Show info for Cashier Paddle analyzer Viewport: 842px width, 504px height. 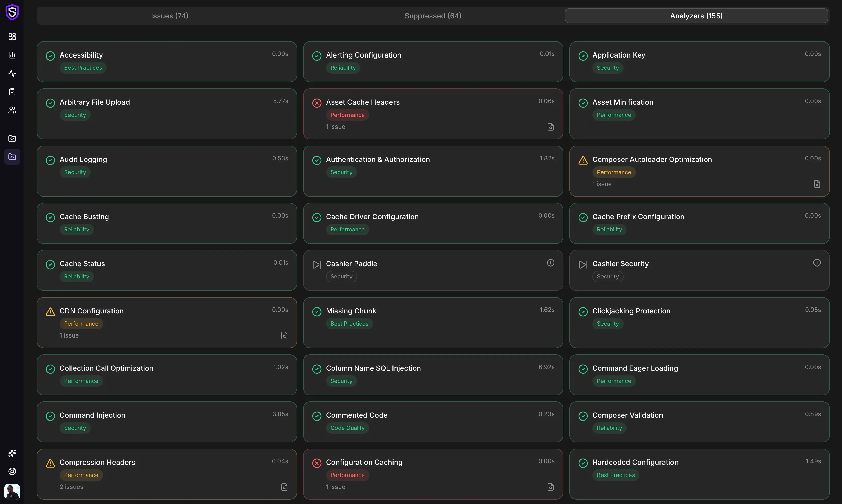point(550,263)
